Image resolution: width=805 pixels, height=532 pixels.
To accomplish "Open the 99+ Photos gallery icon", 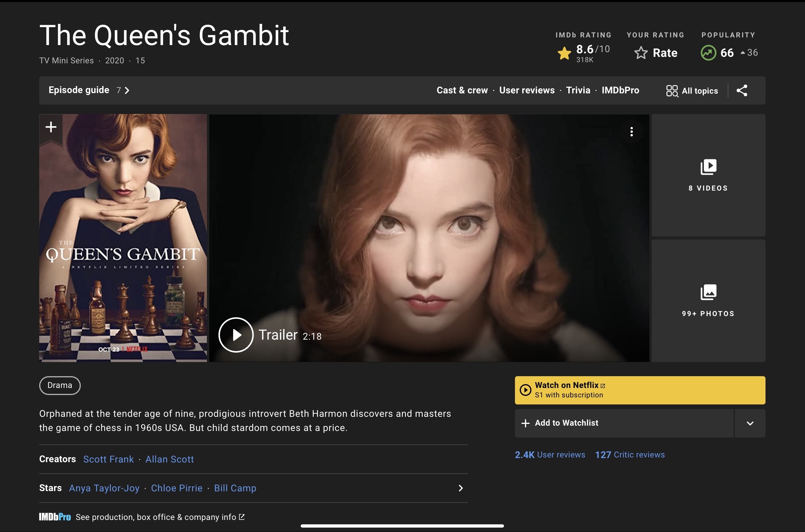I will [708, 293].
